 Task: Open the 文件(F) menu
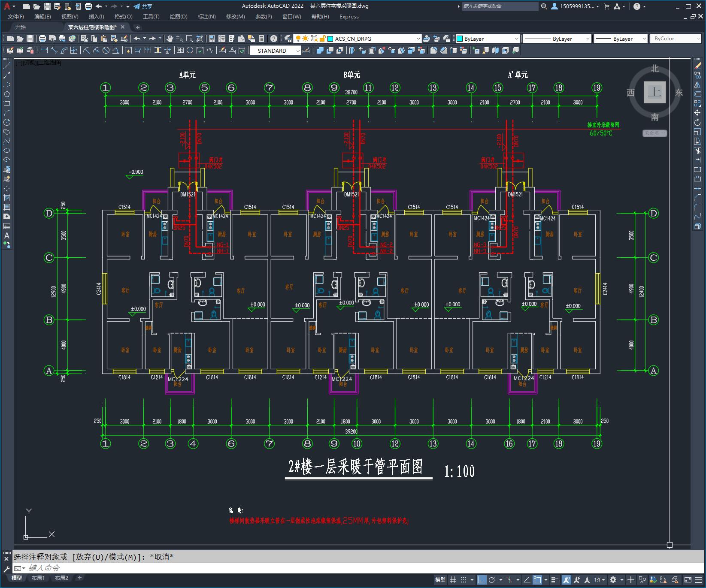pos(16,17)
